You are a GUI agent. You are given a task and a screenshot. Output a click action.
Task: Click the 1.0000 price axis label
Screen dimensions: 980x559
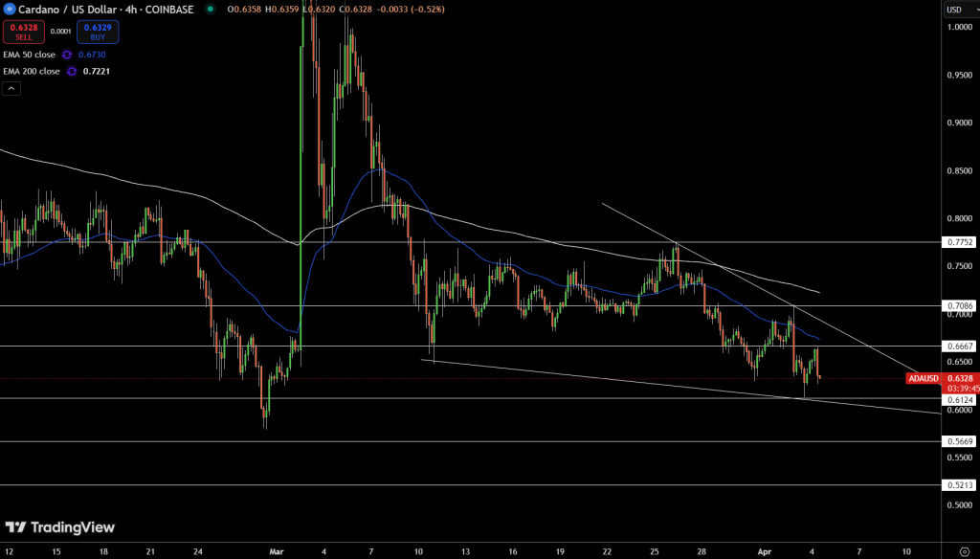[959, 27]
